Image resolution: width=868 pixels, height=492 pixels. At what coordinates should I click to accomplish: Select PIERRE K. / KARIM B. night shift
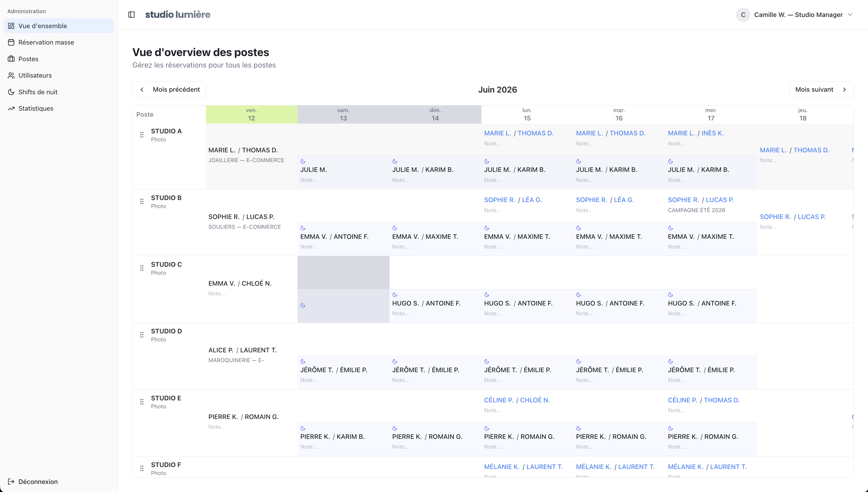[x=332, y=437]
